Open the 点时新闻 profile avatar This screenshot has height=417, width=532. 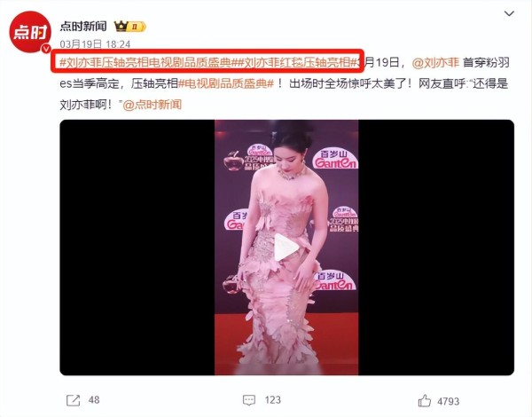tap(30, 32)
